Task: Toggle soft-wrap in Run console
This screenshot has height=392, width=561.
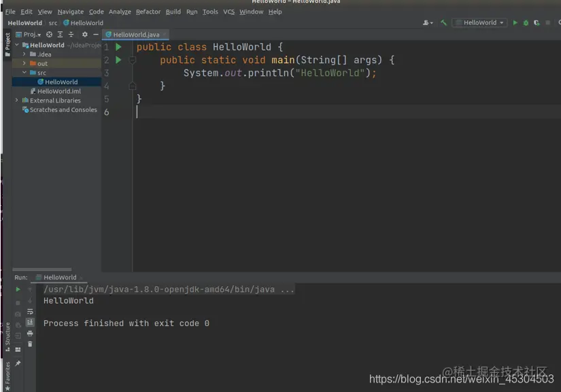Action: 30,312
